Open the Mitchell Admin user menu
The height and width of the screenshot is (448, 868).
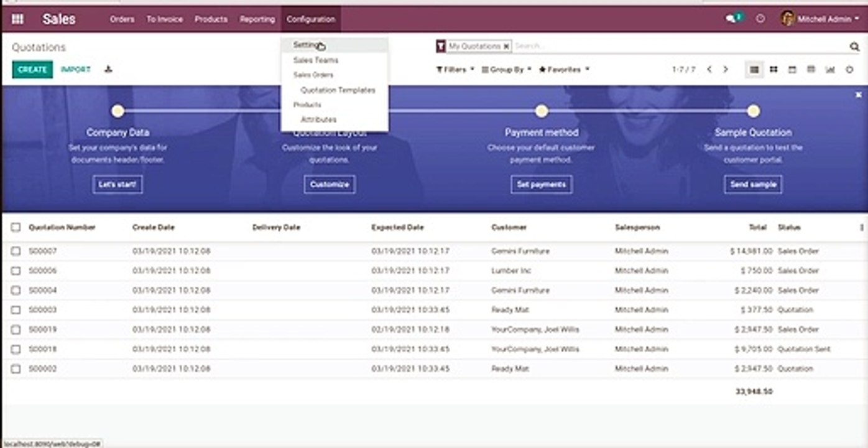coord(820,19)
